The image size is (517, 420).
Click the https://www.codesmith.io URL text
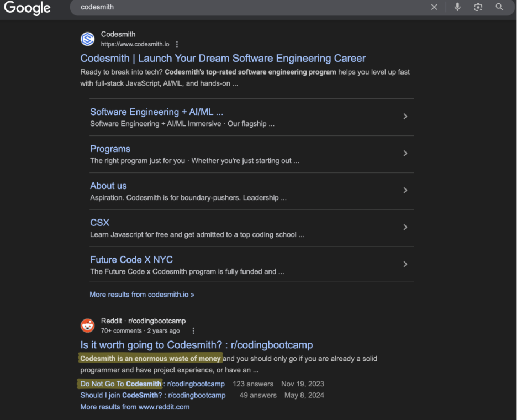click(x=135, y=44)
